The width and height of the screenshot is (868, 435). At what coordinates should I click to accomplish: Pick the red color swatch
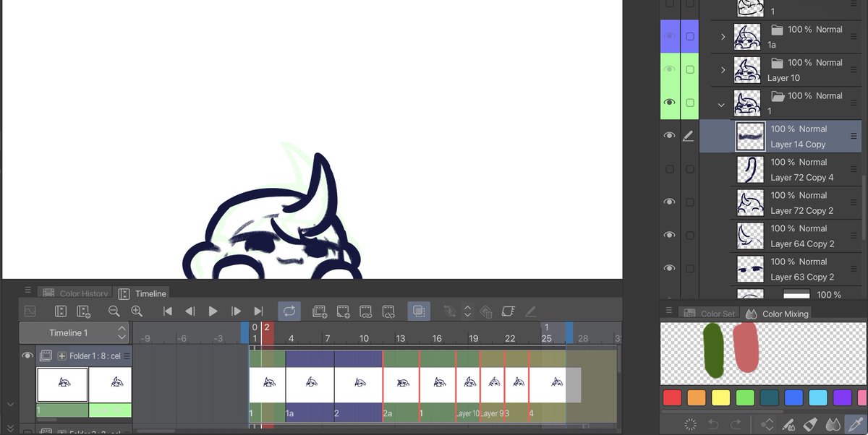[x=673, y=397]
